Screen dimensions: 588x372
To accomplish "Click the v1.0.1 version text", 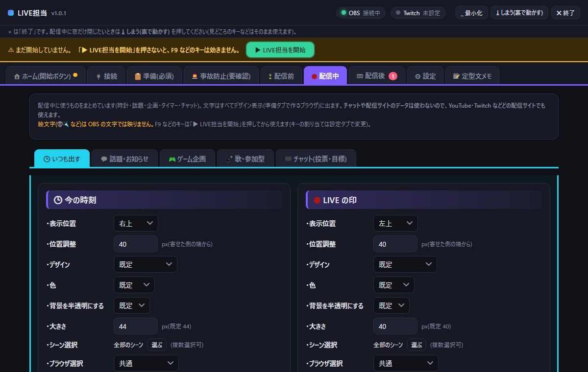I will (59, 13).
